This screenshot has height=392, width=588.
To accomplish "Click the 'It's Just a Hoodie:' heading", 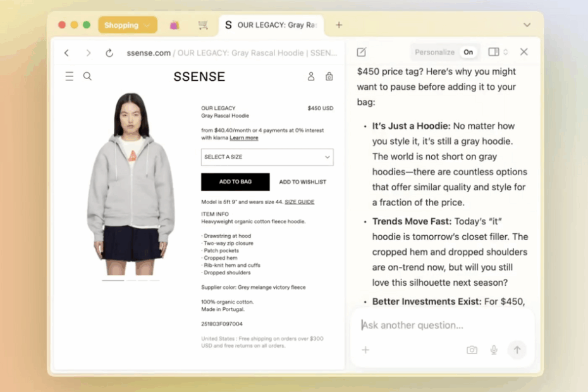I will [411, 126].
